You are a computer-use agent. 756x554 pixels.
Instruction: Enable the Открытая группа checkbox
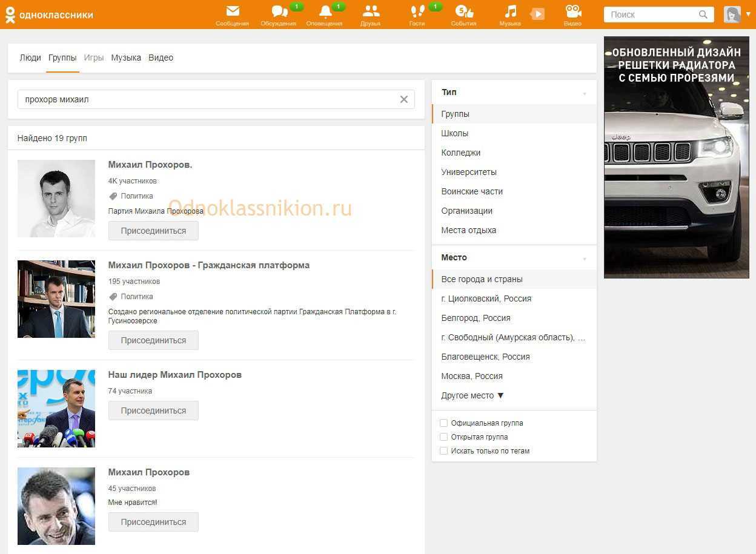(x=444, y=437)
